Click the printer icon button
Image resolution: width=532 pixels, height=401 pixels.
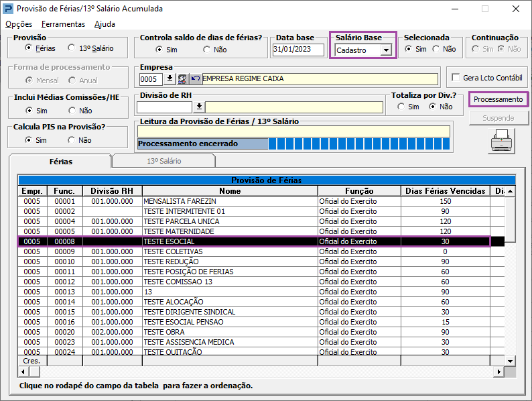501,141
